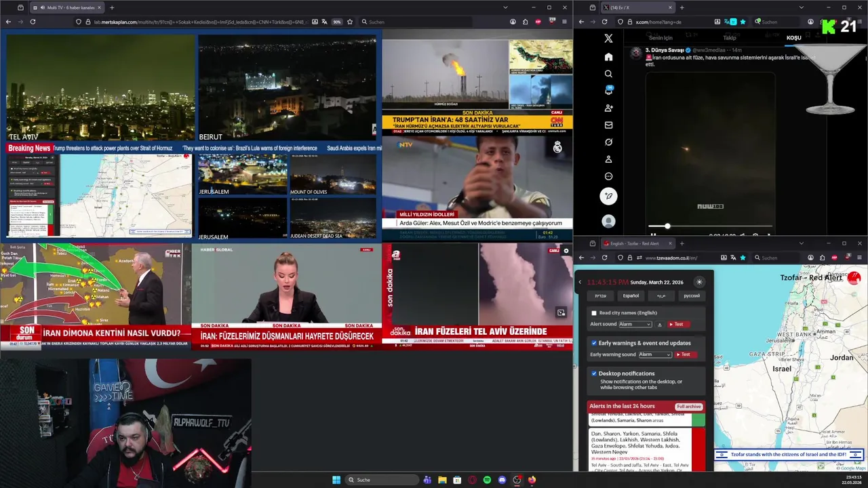Viewport: 868px width, 488px height.
Task: Open the Full archive of alerts
Action: pos(688,407)
